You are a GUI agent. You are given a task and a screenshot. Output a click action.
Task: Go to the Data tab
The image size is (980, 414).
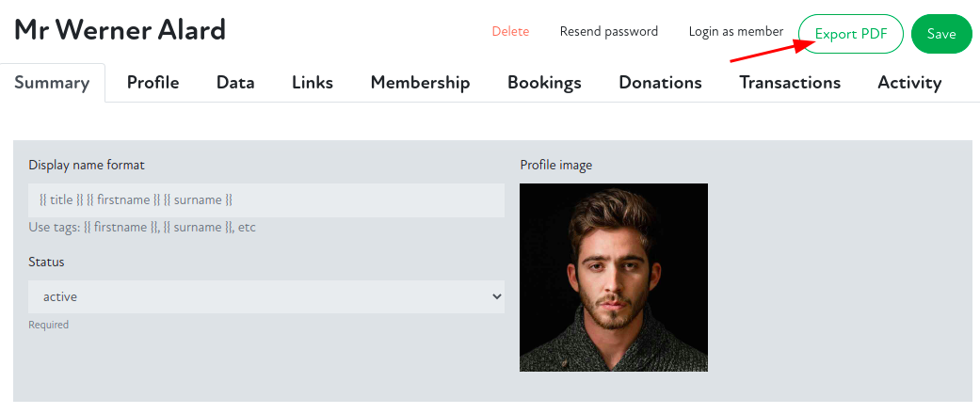coord(235,82)
